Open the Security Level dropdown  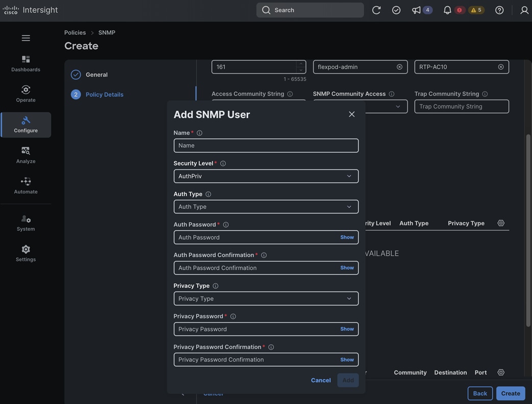(x=266, y=176)
